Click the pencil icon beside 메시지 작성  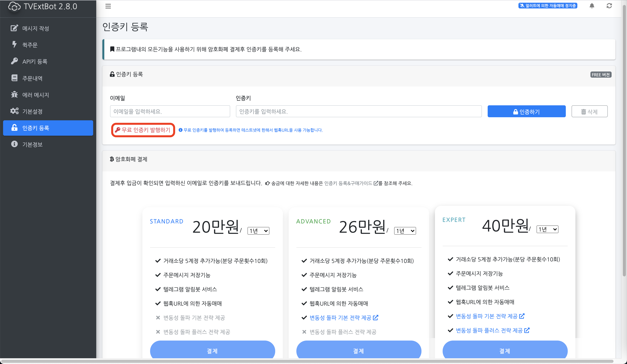pos(14,28)
